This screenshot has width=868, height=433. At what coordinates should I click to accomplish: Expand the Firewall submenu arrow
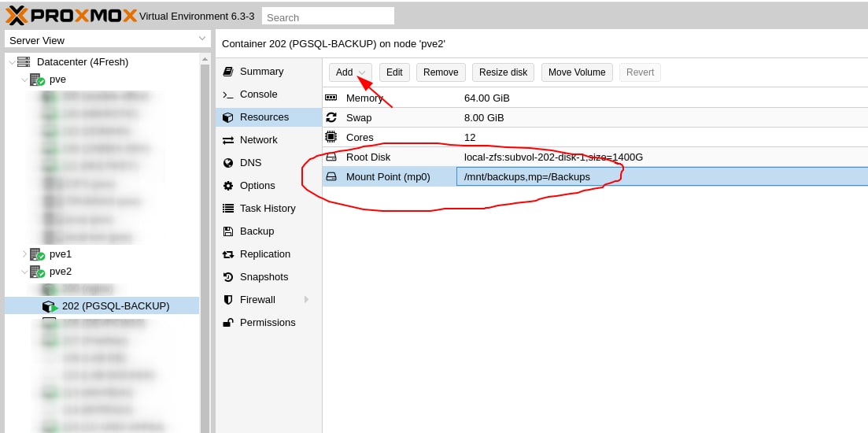click(x=307, y=299)
